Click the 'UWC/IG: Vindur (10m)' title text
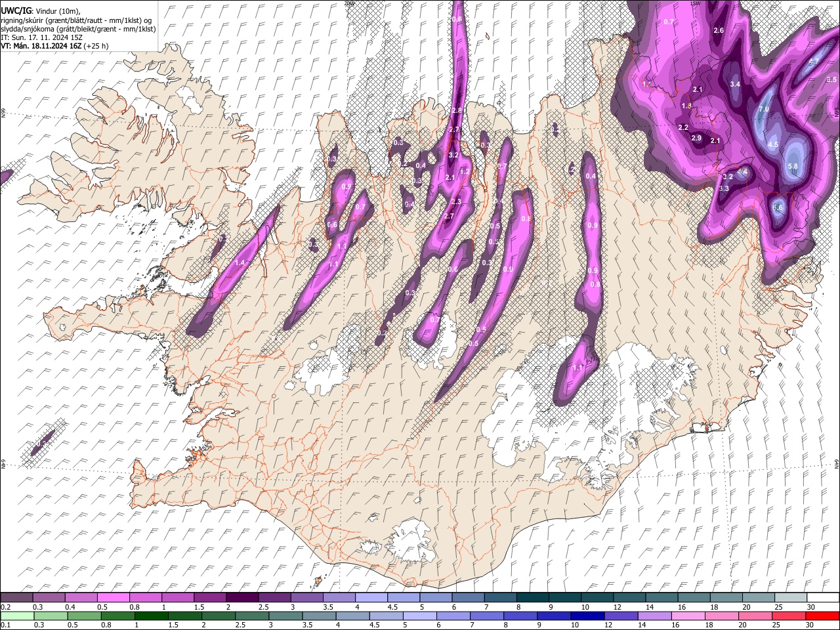The width and height of the screenshot is (840, 630). point(41,10)
